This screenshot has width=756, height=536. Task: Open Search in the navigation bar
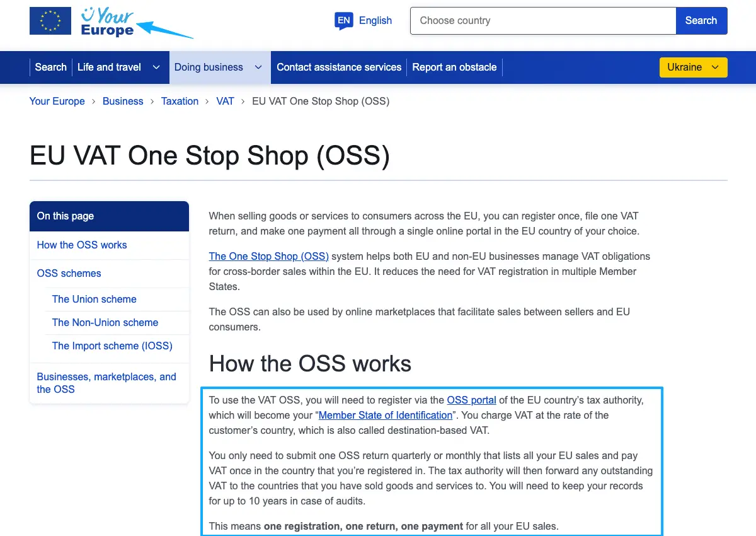(50, 67)
